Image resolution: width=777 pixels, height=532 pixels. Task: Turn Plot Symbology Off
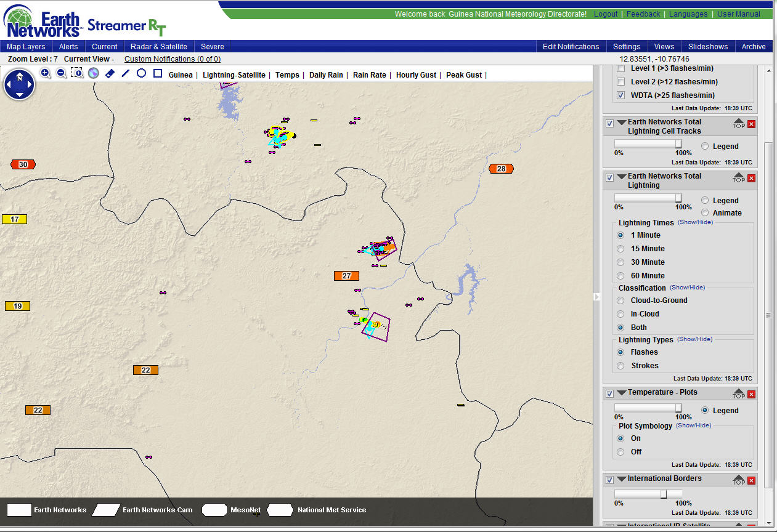click(x=620, y=452)
